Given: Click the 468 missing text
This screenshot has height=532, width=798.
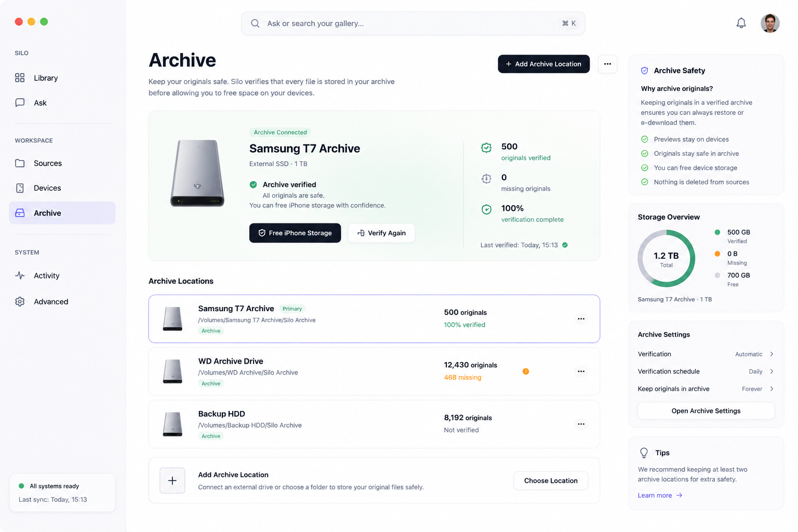Looking at the screenshot, I should pos(462,378).
